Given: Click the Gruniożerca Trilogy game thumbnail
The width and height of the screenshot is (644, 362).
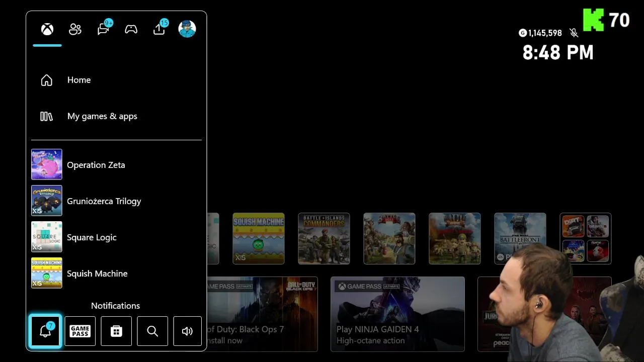Looking at the screenshot, I should click(x=47, y=201).
